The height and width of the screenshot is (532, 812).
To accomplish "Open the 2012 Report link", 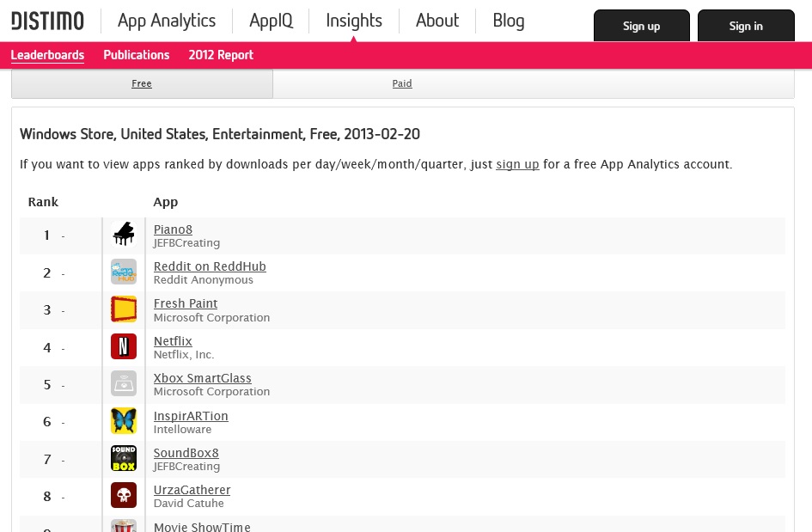I will [x=221, y=55].
